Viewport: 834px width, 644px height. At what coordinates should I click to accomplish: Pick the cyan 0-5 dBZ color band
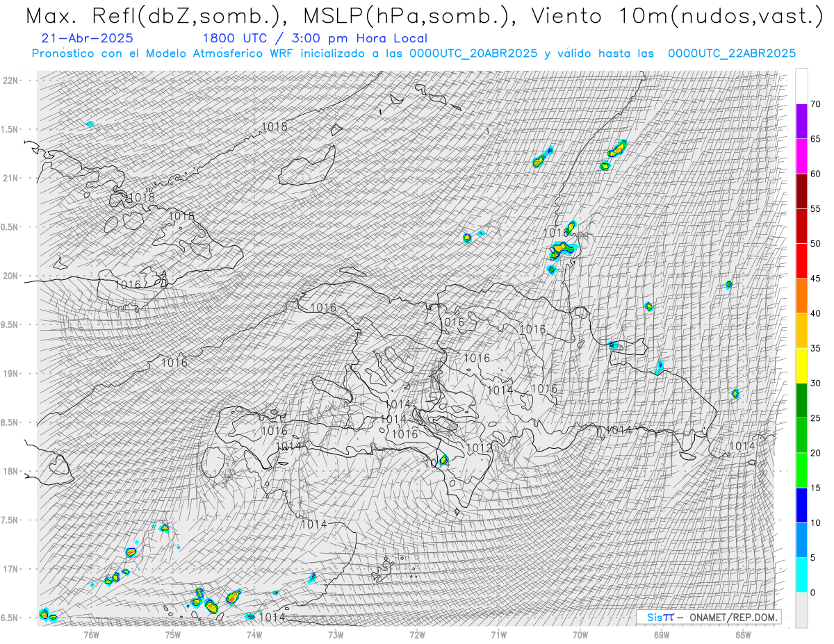(801, 575)
